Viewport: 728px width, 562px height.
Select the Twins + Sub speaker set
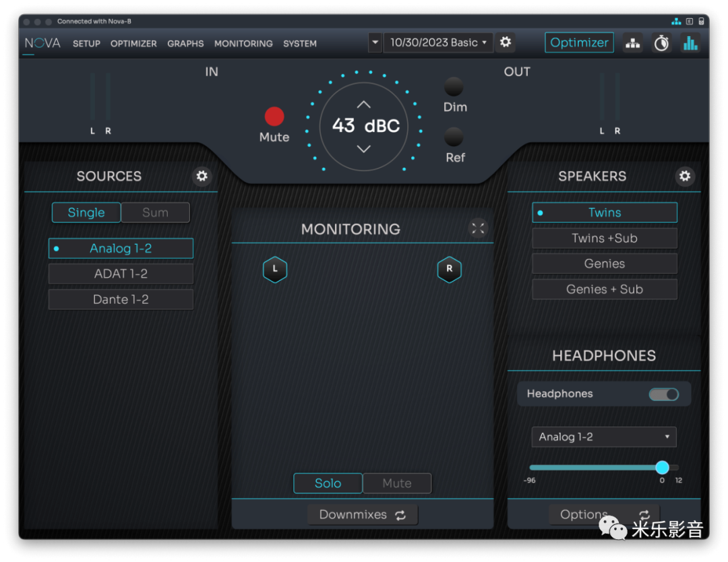(x=604, y=239)
